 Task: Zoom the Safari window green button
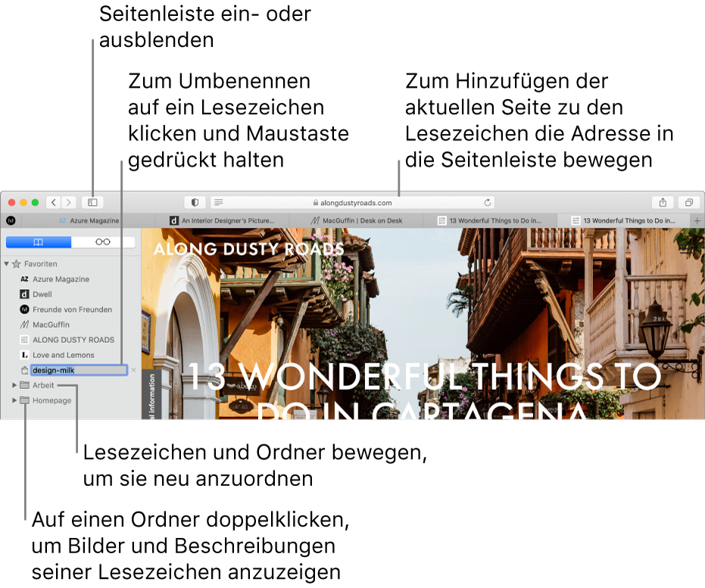[x=35, y=203]
